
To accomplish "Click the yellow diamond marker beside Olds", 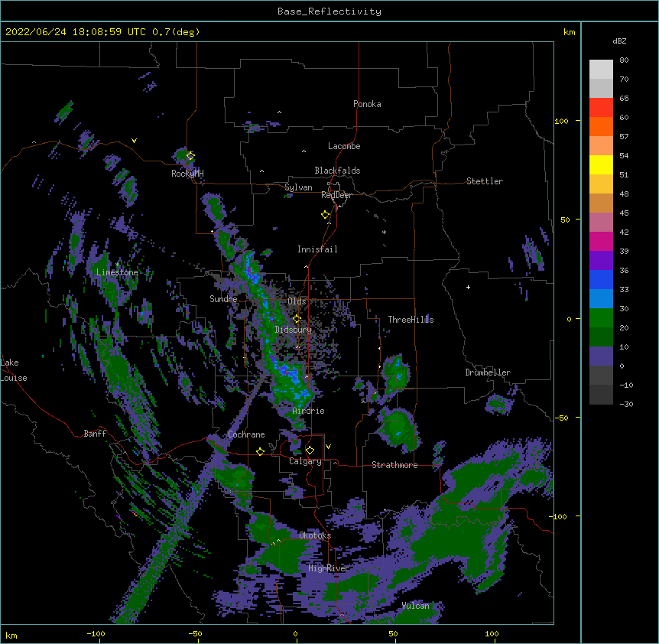I will (x=297, y=318).
